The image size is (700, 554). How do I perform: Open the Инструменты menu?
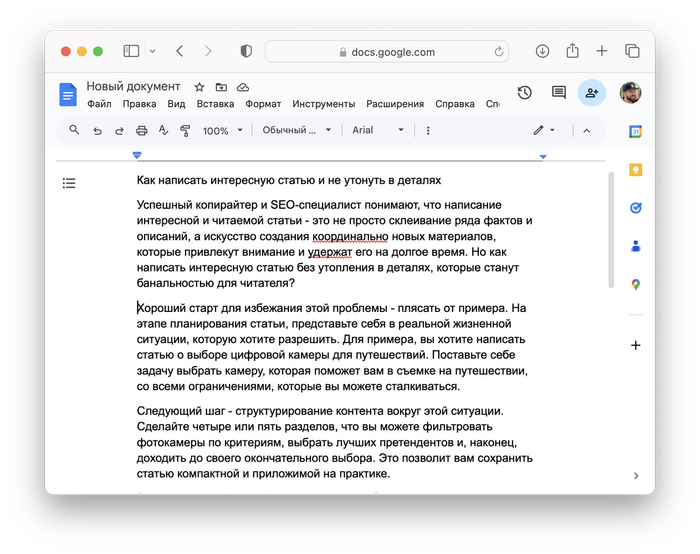[x=324, y=104]
